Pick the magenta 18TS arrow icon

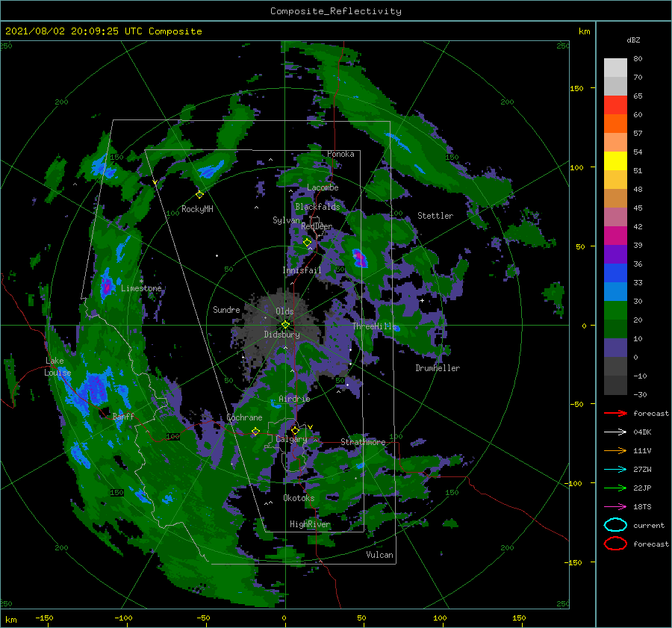pos(615,507)
